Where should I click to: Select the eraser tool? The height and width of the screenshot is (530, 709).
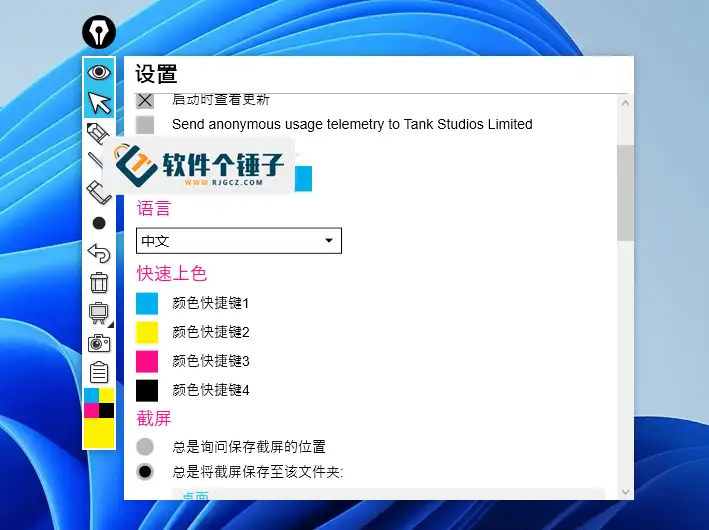[x=99, y=192]
